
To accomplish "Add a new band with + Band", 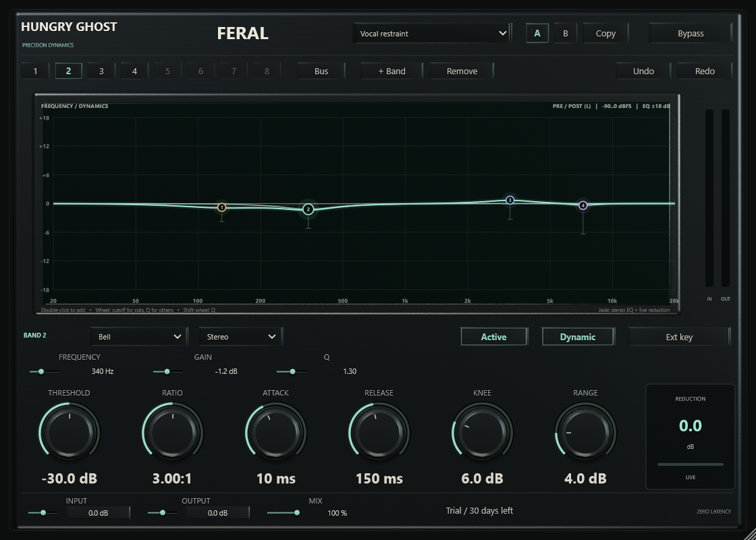I will coord(391,71).
